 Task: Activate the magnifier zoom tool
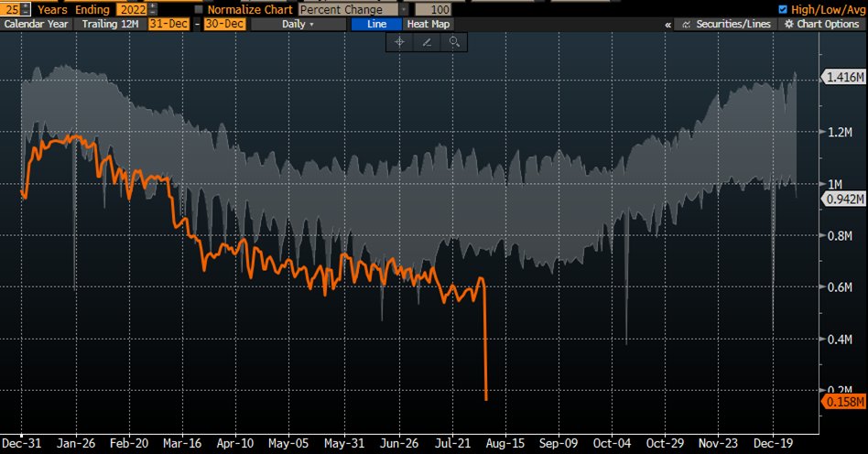point(454,42)
